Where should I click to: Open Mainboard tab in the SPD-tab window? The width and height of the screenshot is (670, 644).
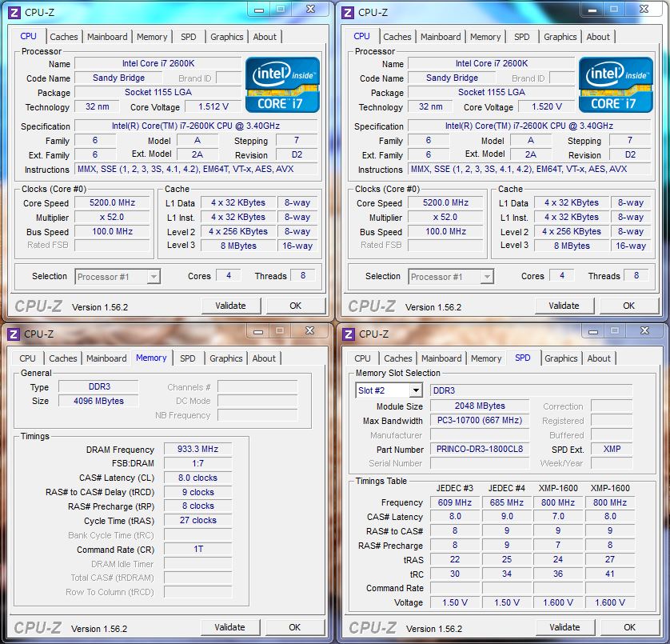pos(441,358)
